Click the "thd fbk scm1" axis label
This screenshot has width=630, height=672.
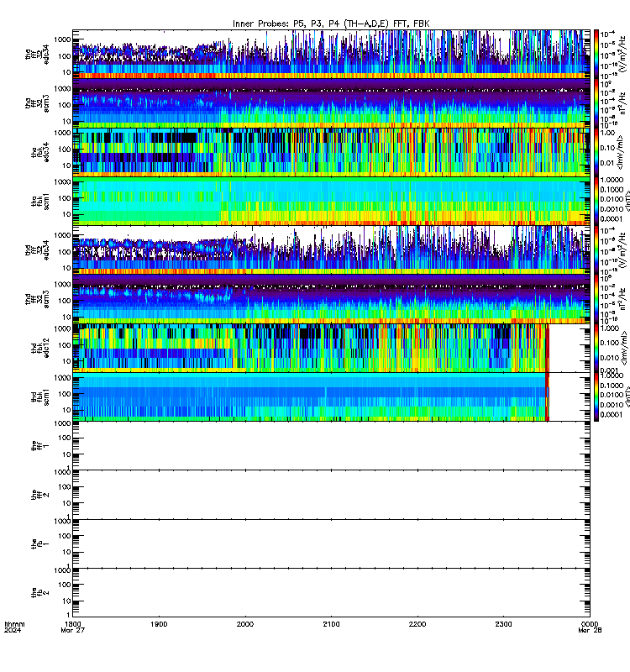coord(40,396)
